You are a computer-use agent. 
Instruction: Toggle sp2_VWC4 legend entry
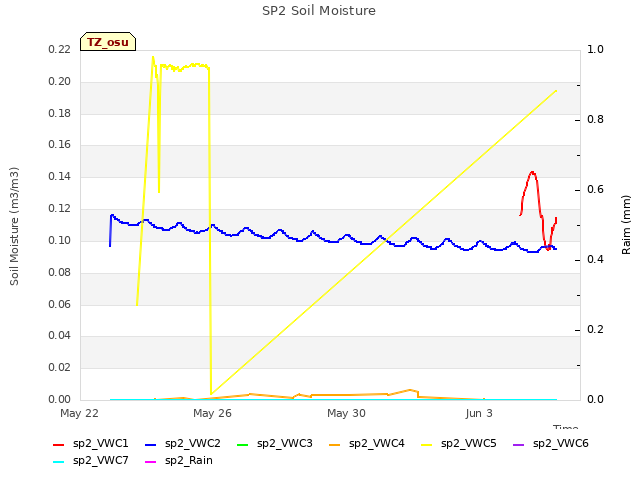(367, 444)
